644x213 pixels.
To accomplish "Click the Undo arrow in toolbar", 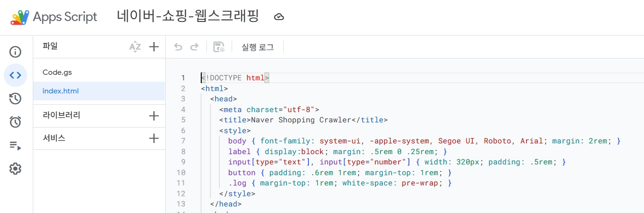I will pos(178,47).
